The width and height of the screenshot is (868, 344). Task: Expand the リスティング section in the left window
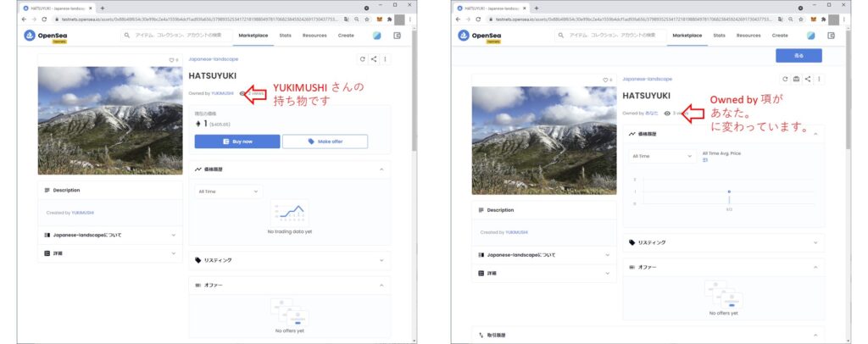point(290,260)
